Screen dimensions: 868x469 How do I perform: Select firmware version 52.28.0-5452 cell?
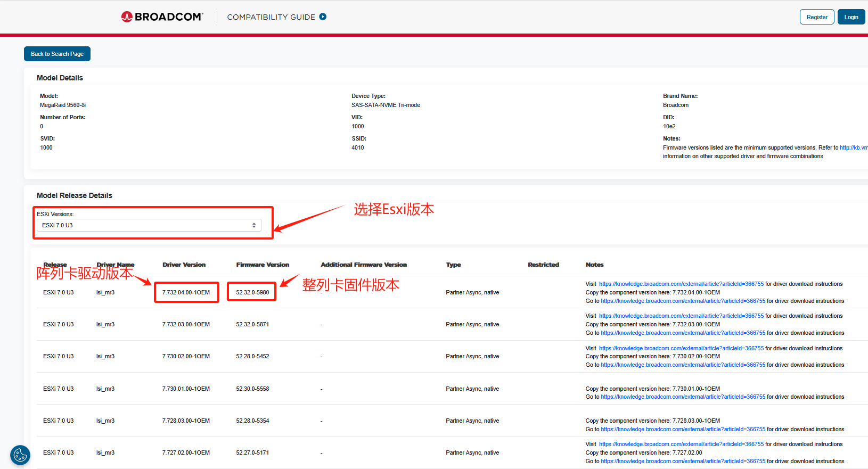tap(252, 357)
